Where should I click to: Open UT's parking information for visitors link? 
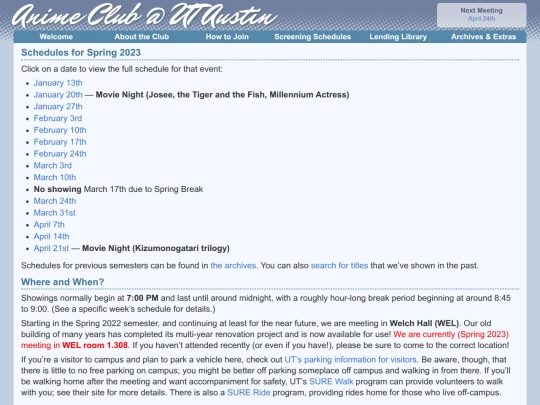pos(351,360)
